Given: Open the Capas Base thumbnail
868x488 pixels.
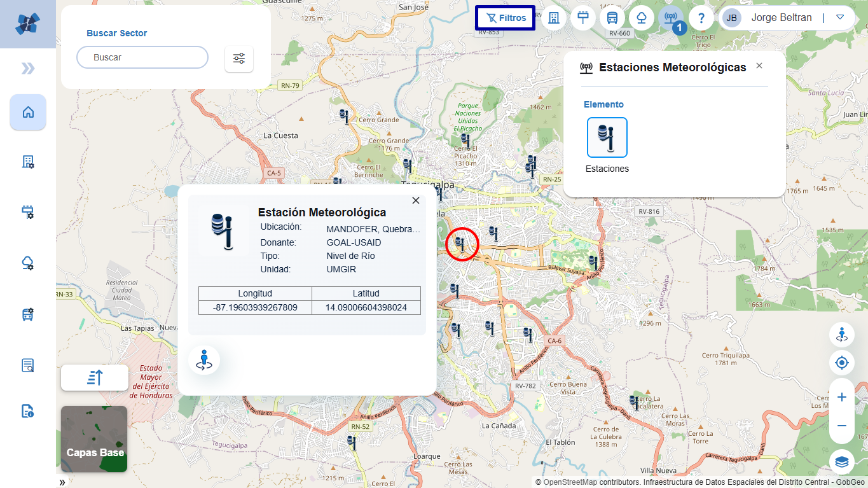Looking at the screenshot, I should (x=94, y=439).
